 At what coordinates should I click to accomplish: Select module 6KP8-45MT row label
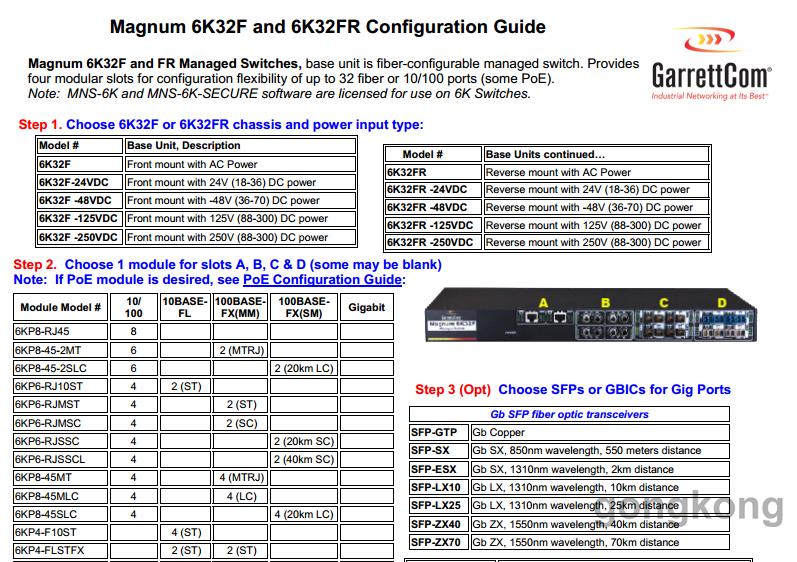coord(60,478)
